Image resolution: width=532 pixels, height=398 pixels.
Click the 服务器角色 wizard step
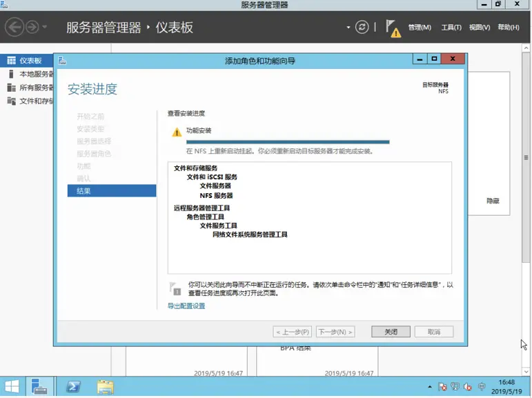[x=94, y=154]
